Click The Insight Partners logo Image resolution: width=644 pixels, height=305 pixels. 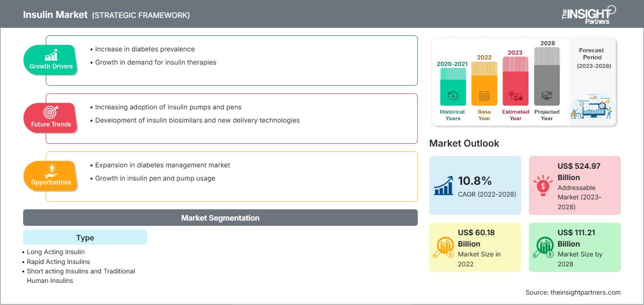point(588,14)
